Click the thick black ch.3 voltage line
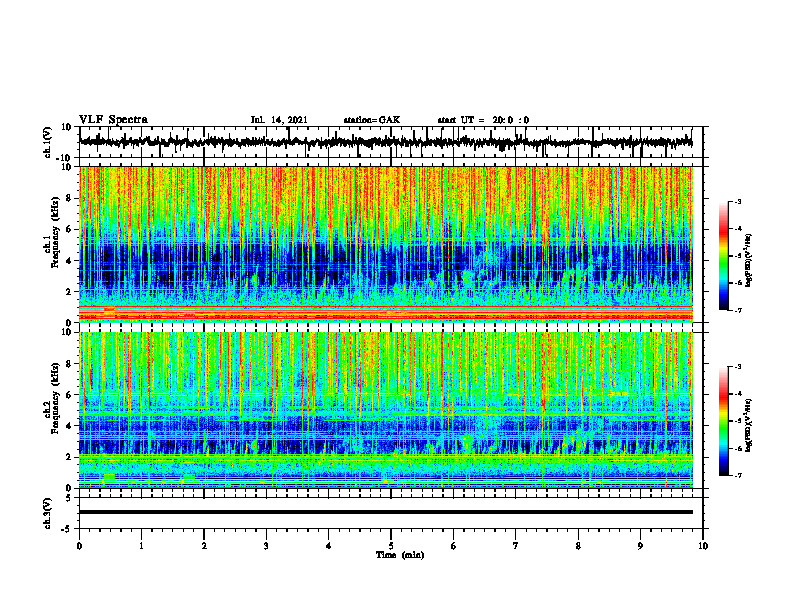The image size is (792, 612). click(x=385, y=512)
